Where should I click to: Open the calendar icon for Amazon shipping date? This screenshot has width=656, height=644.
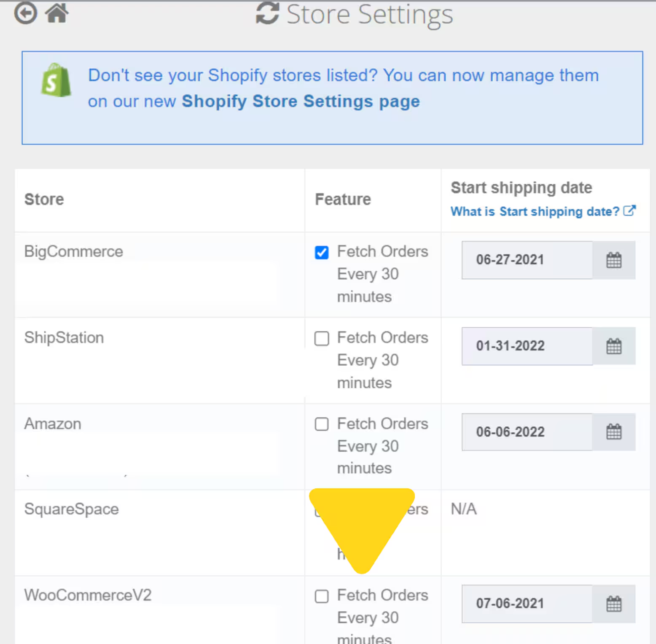(614, 432)
